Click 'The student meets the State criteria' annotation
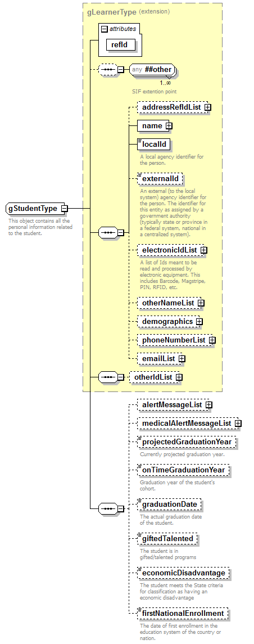The width and height of the screenshot is (254, 644). tap(182, 591)
